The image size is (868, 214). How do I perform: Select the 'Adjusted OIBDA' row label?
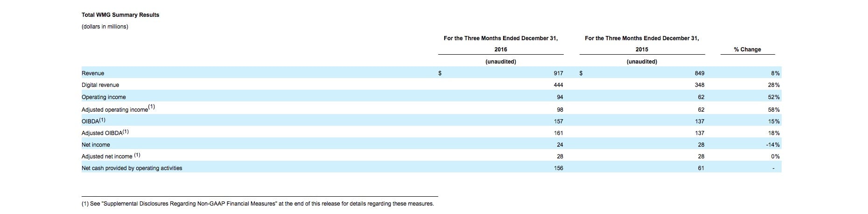105,133
